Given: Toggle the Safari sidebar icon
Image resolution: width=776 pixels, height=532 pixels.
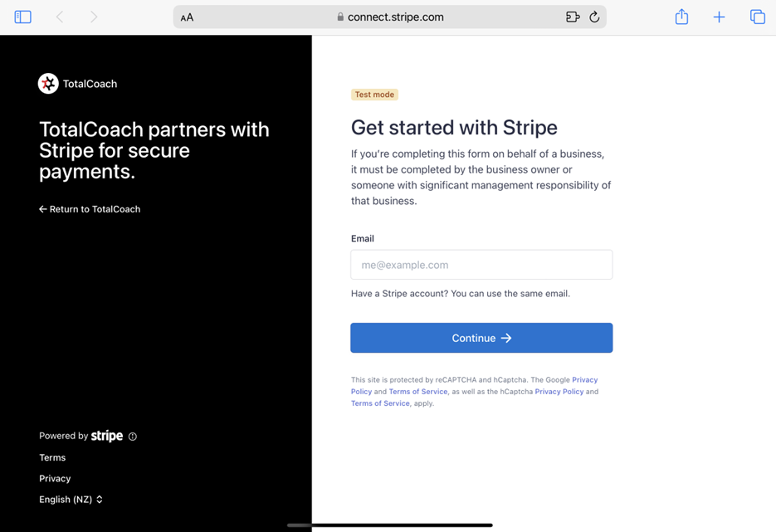Looking at the screenshot, I should coord(23,17).
